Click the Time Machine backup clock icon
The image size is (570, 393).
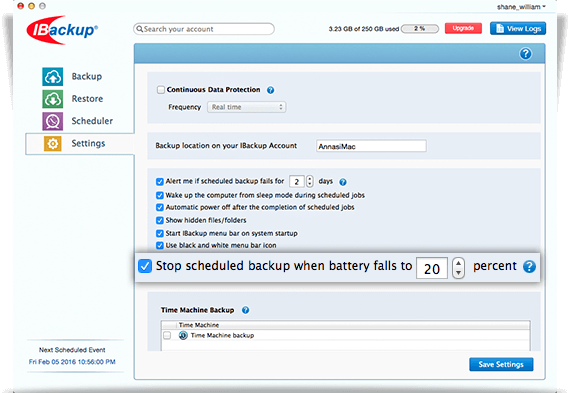pos(183,335)
